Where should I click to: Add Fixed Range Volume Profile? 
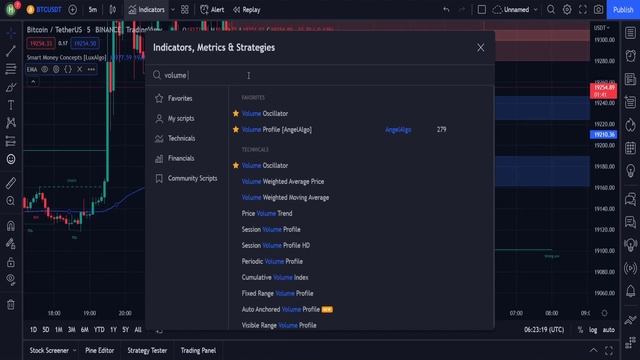pos(278,293)
